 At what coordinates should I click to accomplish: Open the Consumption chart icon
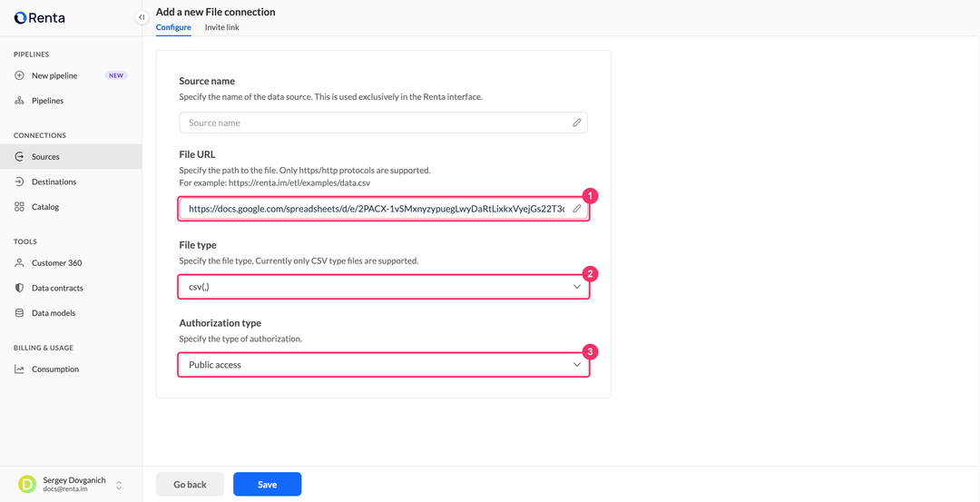click(19, 369)
